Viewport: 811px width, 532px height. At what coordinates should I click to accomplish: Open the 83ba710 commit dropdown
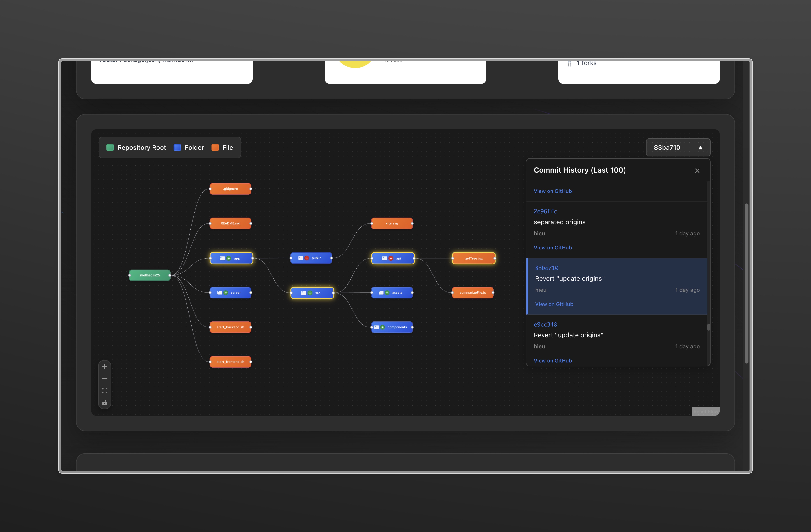[x=678, y=147]
